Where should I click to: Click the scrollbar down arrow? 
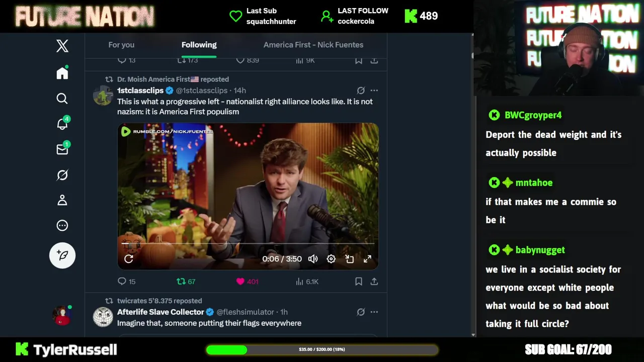[x=473, y=334]
